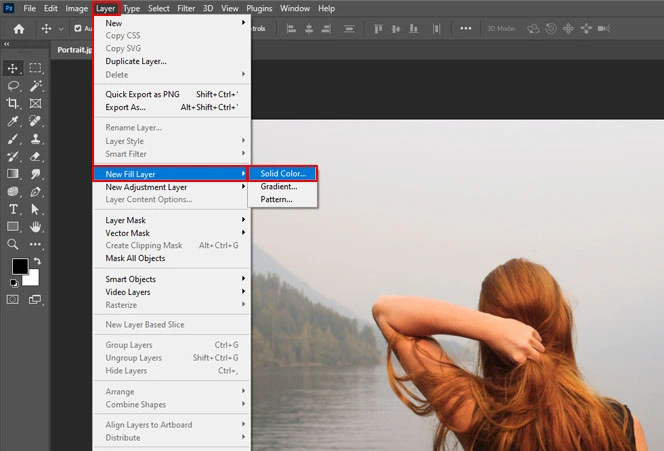664x451 pixels.
Task: Select Export As menu entry
Action: tap(172, 107)
